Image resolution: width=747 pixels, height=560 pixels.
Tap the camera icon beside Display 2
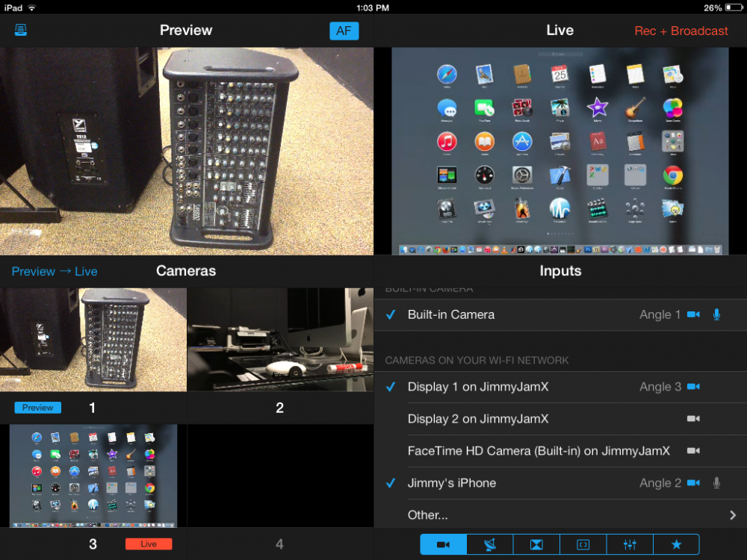pyautogui.click(x=694, y=419)
